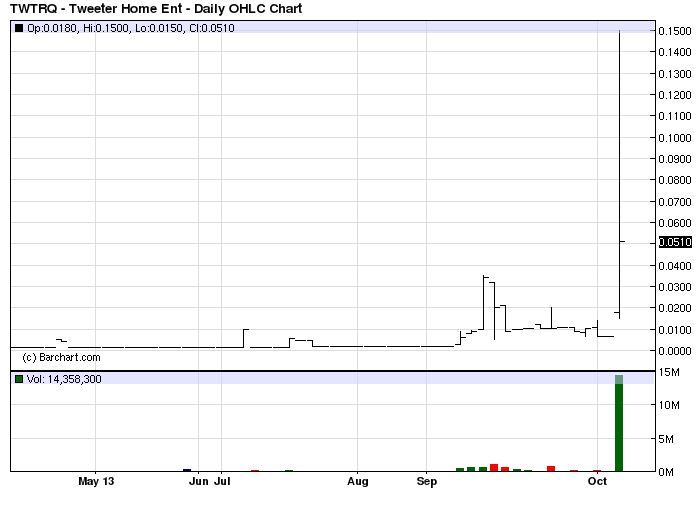Click the 'Oct' date axis label

point(597,481)
